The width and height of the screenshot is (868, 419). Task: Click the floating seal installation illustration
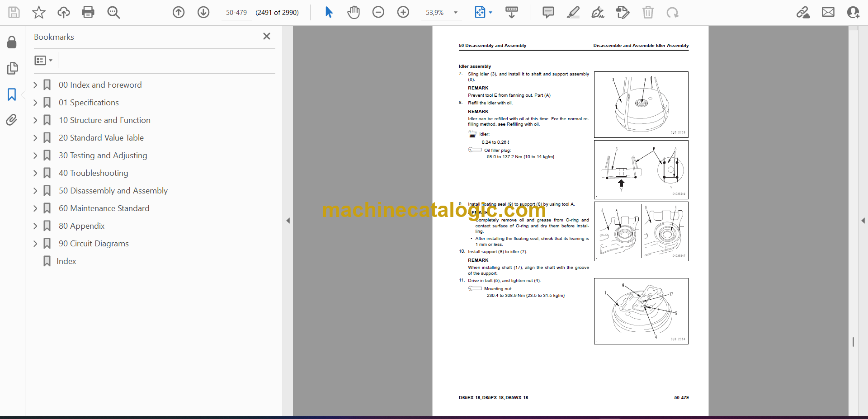641,231
